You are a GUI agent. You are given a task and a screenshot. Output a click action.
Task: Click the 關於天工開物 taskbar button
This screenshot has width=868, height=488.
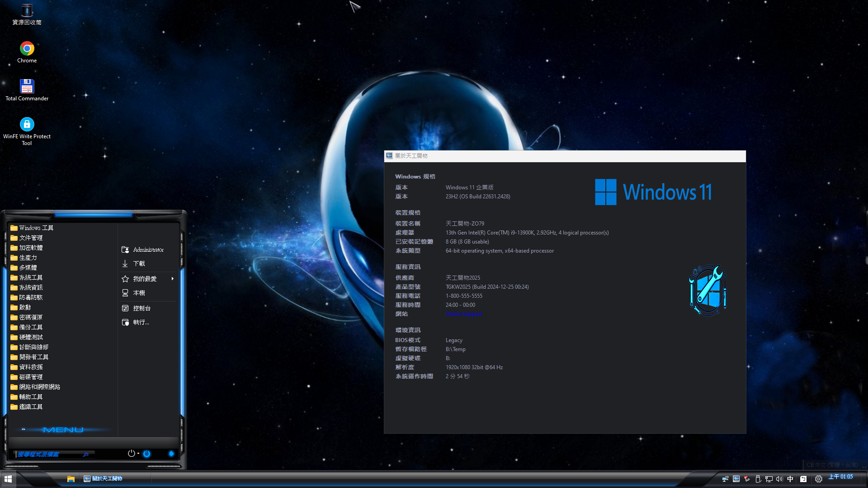[104, 479]
